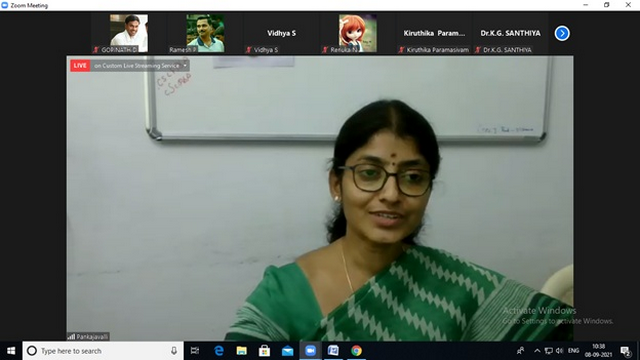Open File Explorer from the taskbar
The width and height of the screenshot is (640, 360).
242,351
